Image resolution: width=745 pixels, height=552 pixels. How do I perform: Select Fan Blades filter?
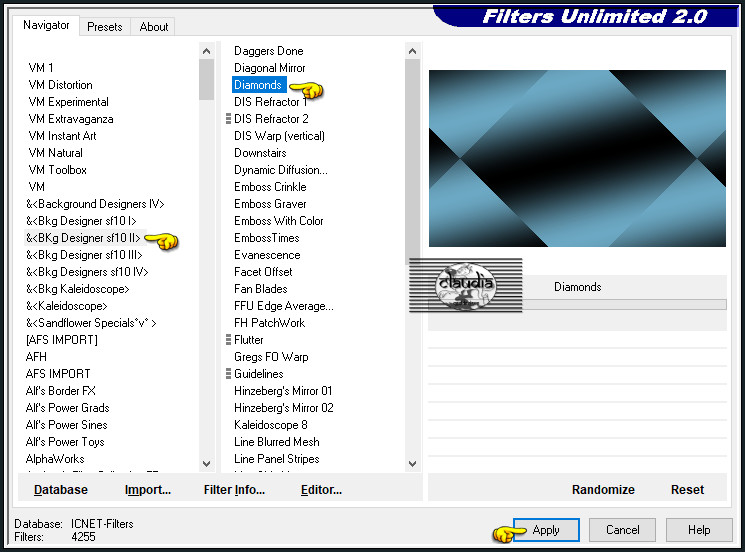point(260,289)
